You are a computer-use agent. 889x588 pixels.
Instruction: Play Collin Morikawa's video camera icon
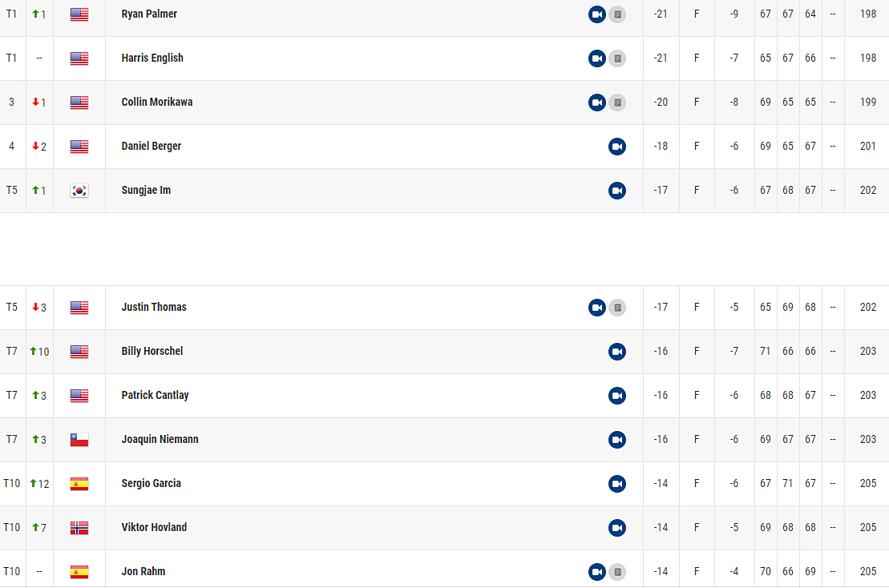pos(597,103)
